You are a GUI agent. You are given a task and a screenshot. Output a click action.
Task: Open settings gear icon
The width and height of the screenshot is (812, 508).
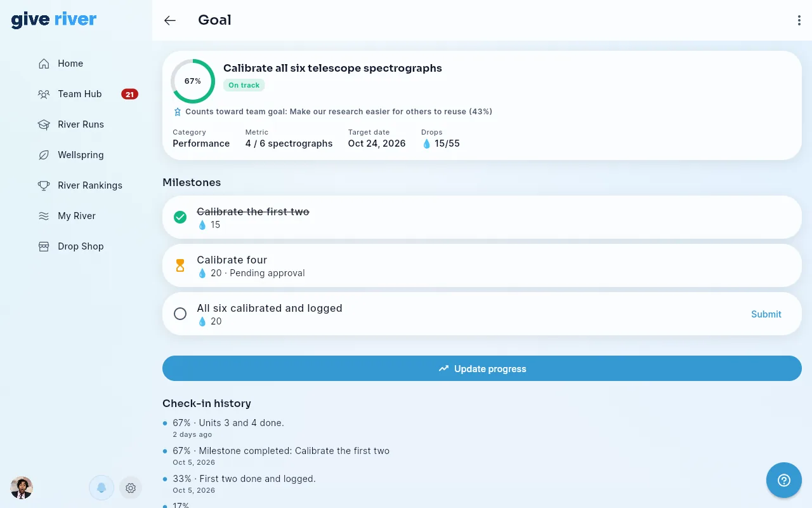click(x=131, y=488)
